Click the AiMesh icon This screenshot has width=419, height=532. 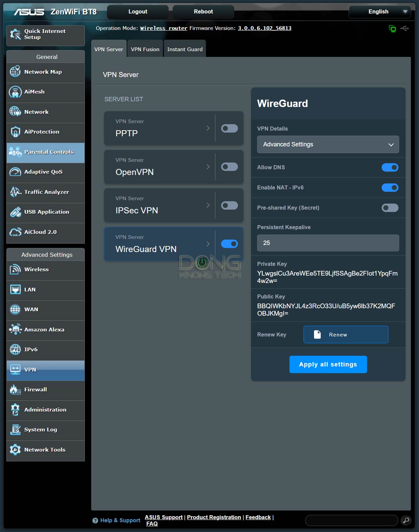[x=15, y=92]
